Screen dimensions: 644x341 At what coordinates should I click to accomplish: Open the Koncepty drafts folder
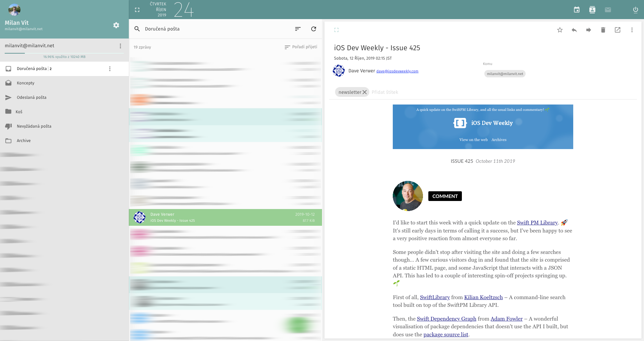[x=64, y=83]
